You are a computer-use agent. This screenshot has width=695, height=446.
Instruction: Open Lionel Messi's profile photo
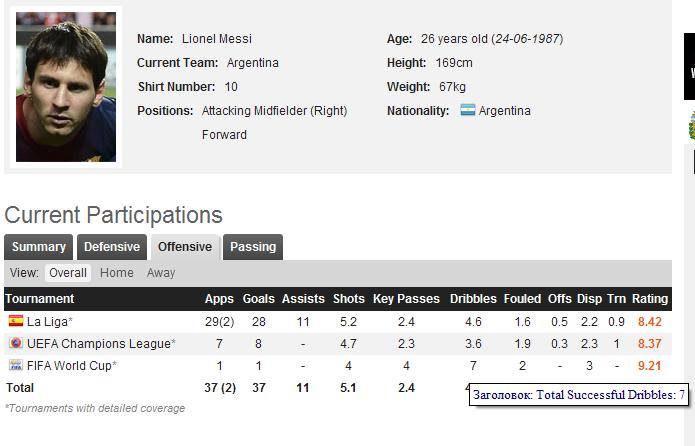pos(66,87)
